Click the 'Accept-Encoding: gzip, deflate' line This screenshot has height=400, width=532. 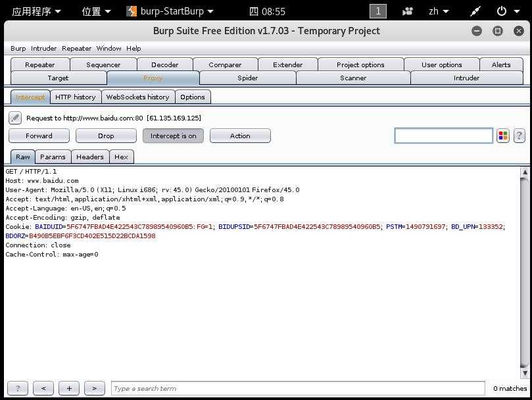point(62,217)
